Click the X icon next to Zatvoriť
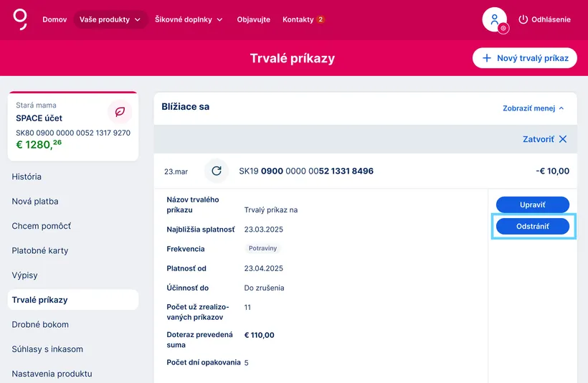This screenshot has width=588, height=383. 562,139
